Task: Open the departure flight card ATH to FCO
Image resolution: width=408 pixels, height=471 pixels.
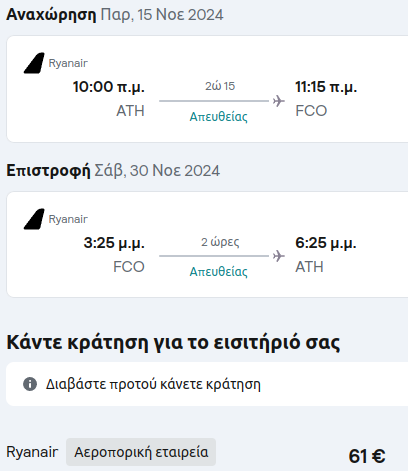Action: click(x=207, y=89)
